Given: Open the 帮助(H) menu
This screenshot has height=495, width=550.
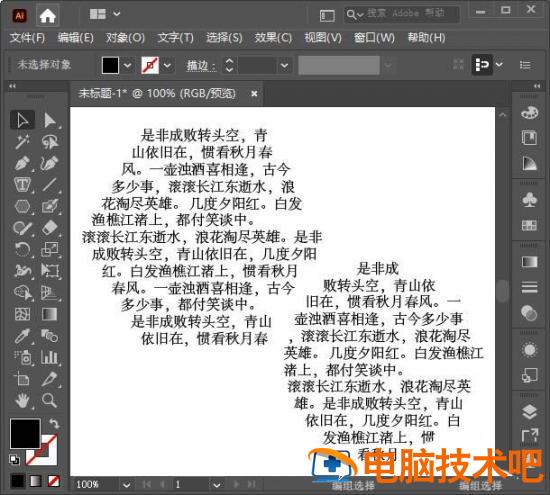Looking at the screenshot, I should pyautogui.click(x=426, y=38).
